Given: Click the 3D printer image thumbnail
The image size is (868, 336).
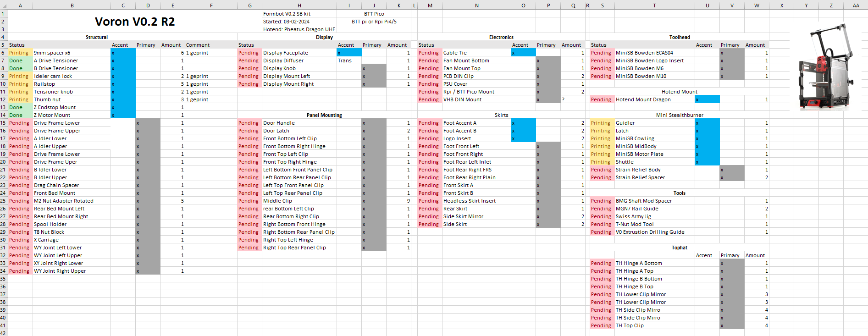Looking at the screenshot, I should (826, 66).
